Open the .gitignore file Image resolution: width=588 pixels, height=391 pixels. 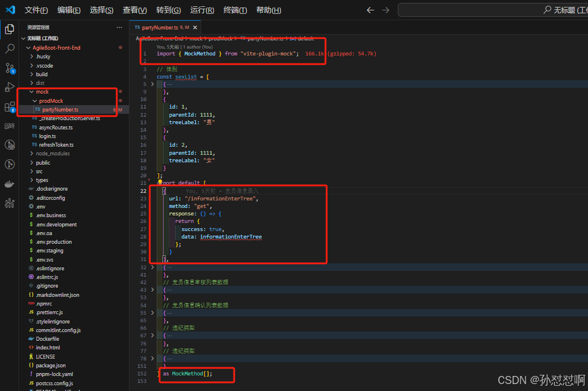click(47, 286)
